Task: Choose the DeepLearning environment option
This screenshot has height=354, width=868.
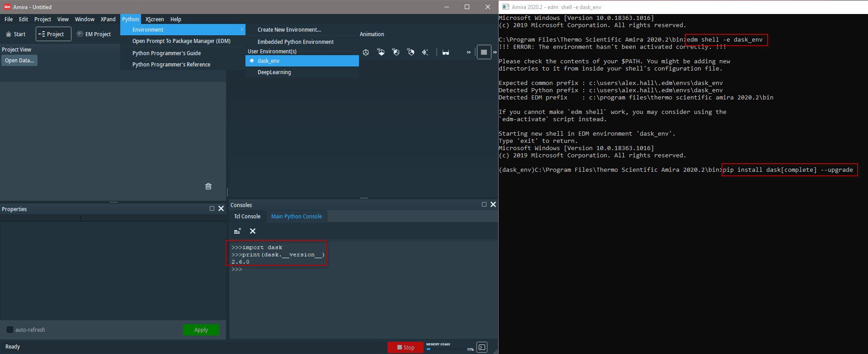Action: 274,72
